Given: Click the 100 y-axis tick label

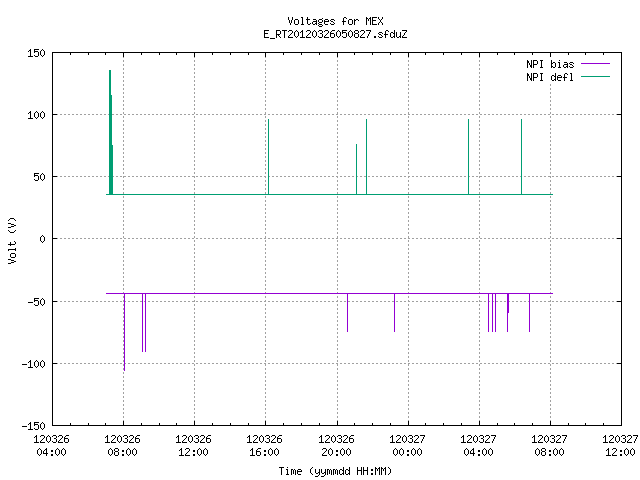Looking at the screenshot, I should (36, 116).
